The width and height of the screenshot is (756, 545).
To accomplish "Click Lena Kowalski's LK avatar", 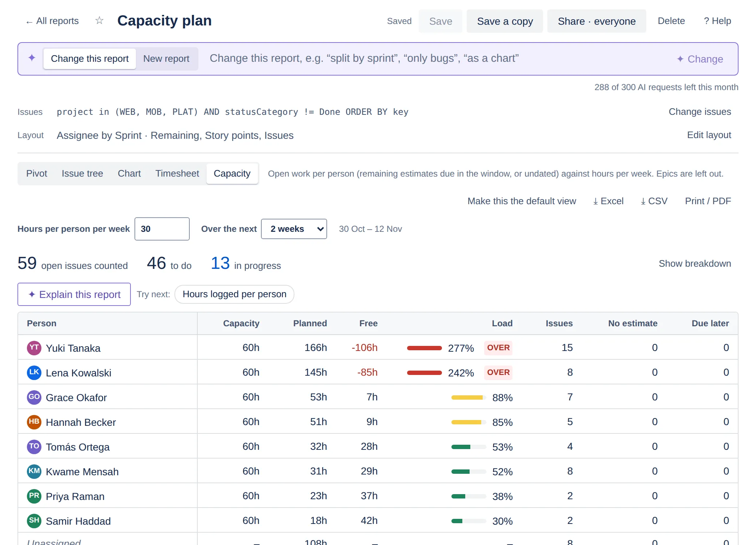I will tap(34, 372).
